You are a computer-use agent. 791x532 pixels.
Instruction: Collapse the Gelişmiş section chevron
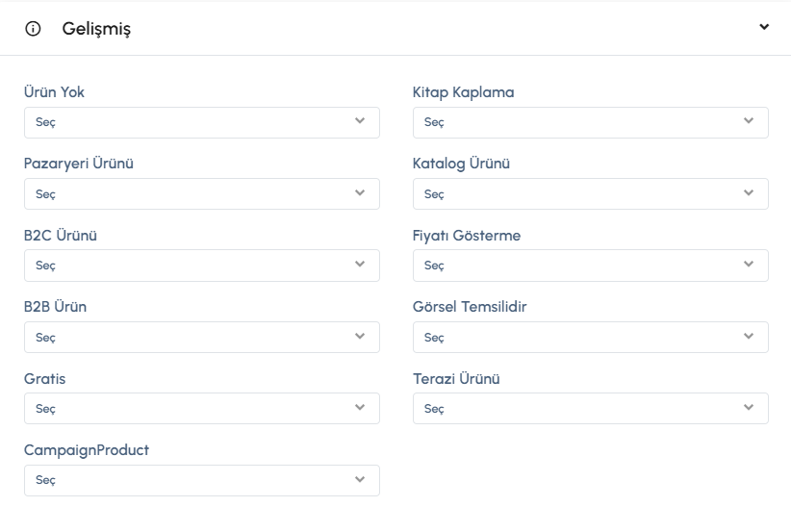coord(764,27)
